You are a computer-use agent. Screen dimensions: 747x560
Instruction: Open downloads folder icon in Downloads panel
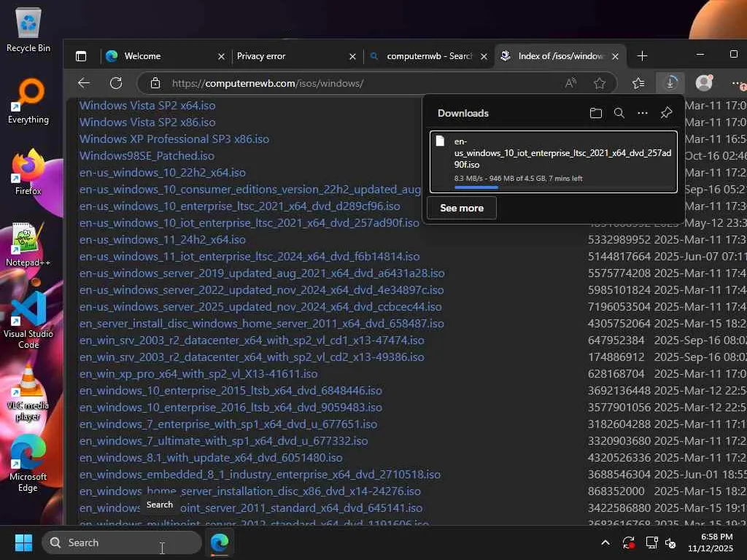point(595,113)
